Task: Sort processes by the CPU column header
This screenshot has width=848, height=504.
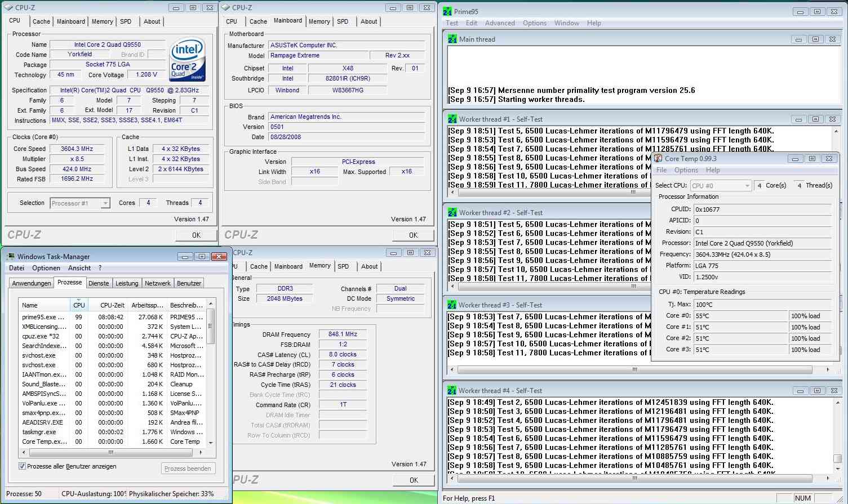Action: coord(79,305)
